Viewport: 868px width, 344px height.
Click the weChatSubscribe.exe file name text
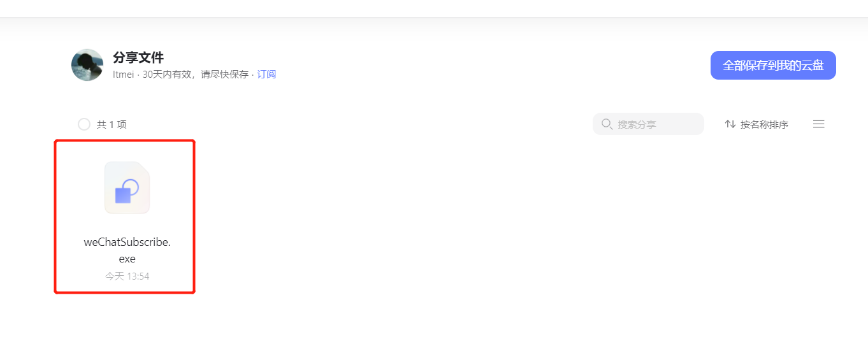[127, 250]
